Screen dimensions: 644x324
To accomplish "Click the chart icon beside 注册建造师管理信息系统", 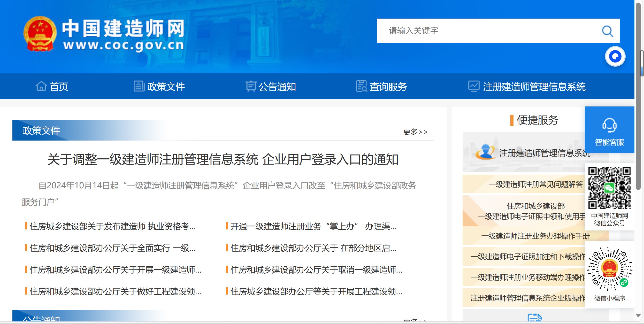I will [474, 86].
